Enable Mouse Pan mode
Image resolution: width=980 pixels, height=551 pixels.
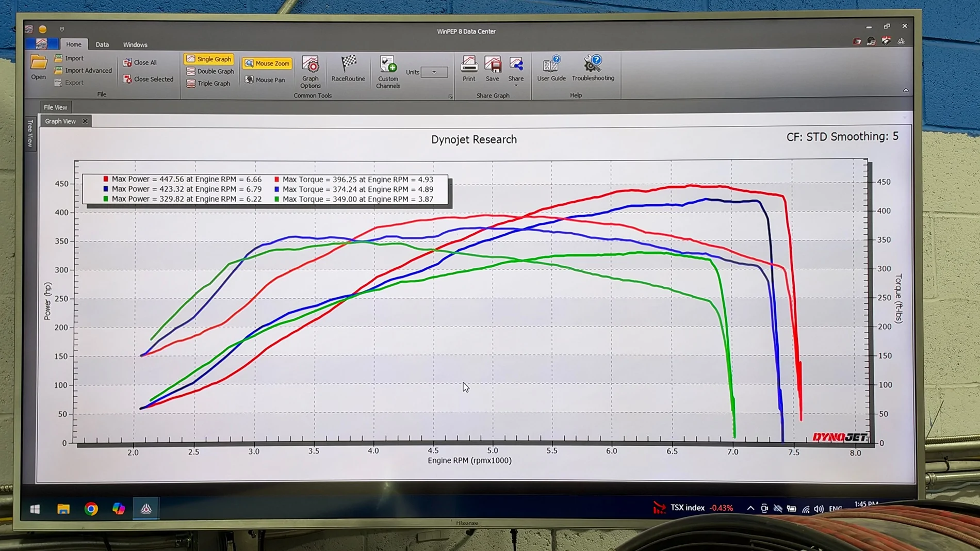[265, 79]
